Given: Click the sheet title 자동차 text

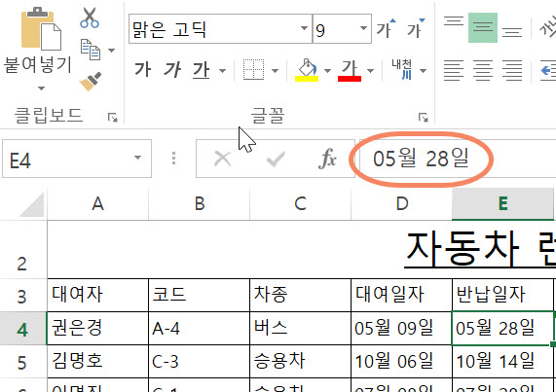Looking at the screenshot, I should pyautogui.click(x=462, y=249).
